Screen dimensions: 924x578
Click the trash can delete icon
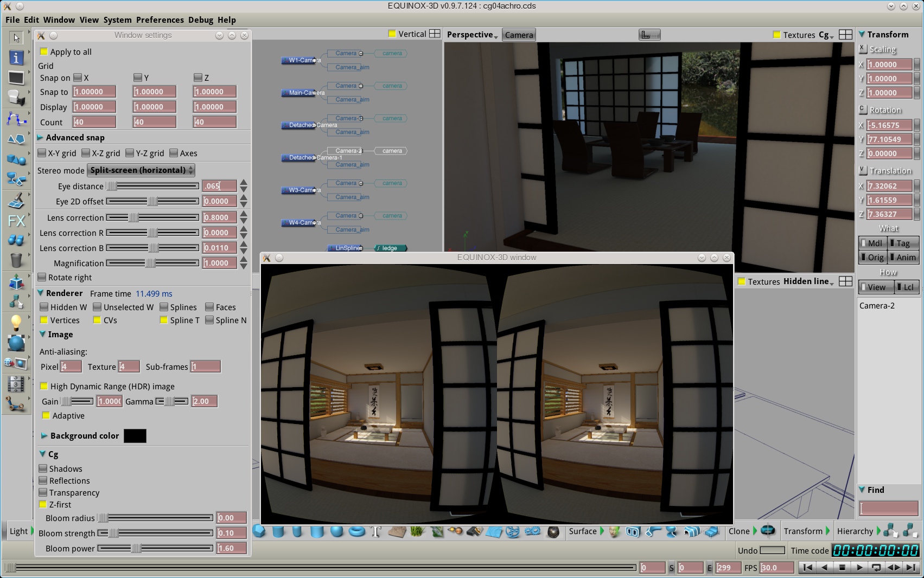[16, 260]
